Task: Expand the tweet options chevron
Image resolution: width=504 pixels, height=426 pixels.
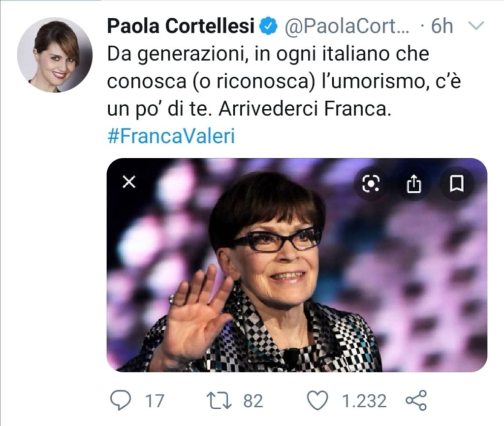Action: [475, 26]
